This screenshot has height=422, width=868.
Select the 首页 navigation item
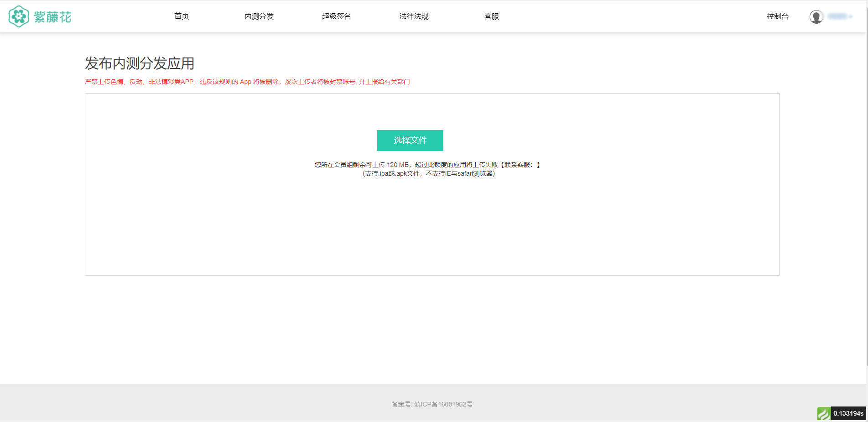click(x=181, y=16)
